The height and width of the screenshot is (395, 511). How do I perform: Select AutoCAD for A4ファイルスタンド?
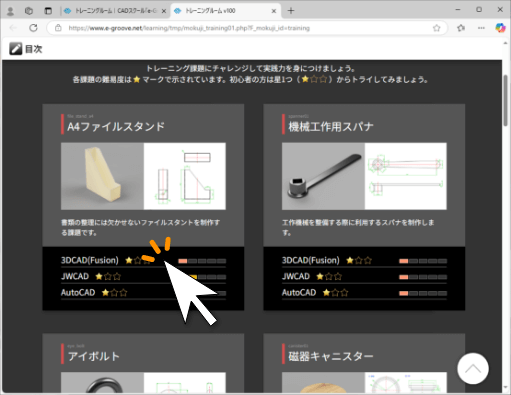point(78,293)
